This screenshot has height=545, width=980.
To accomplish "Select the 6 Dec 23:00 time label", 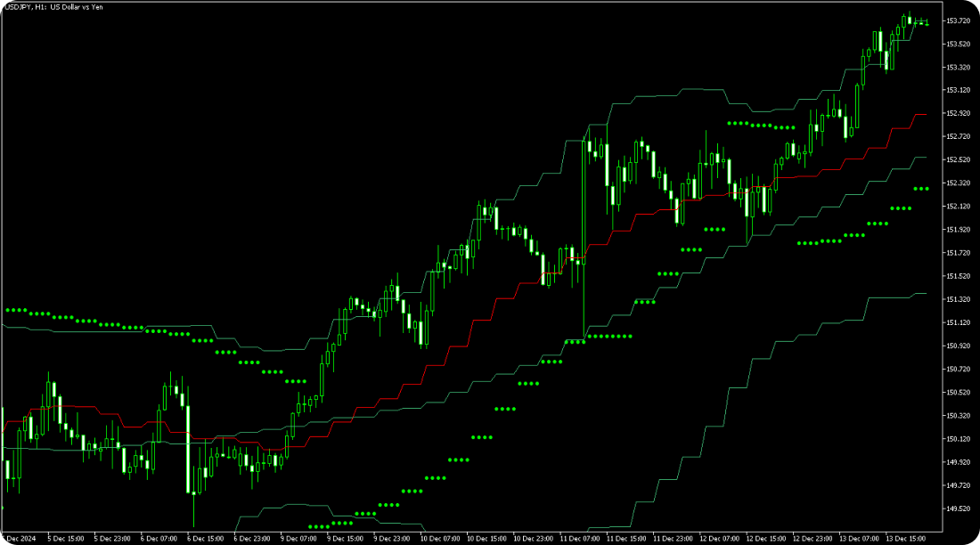I will click(x=252, y=538).
